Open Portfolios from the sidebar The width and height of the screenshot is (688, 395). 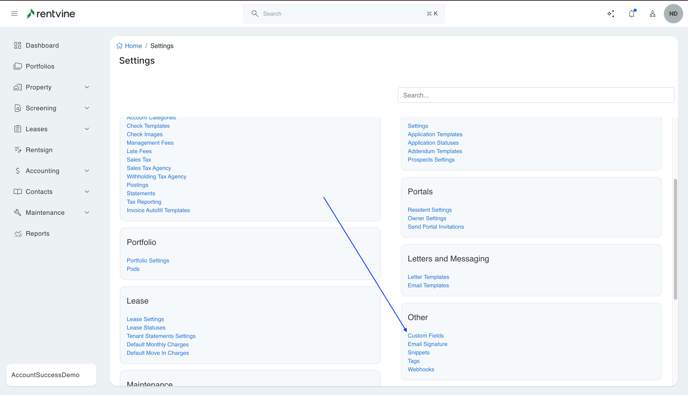pyautogui.click(x=40, y=66)
